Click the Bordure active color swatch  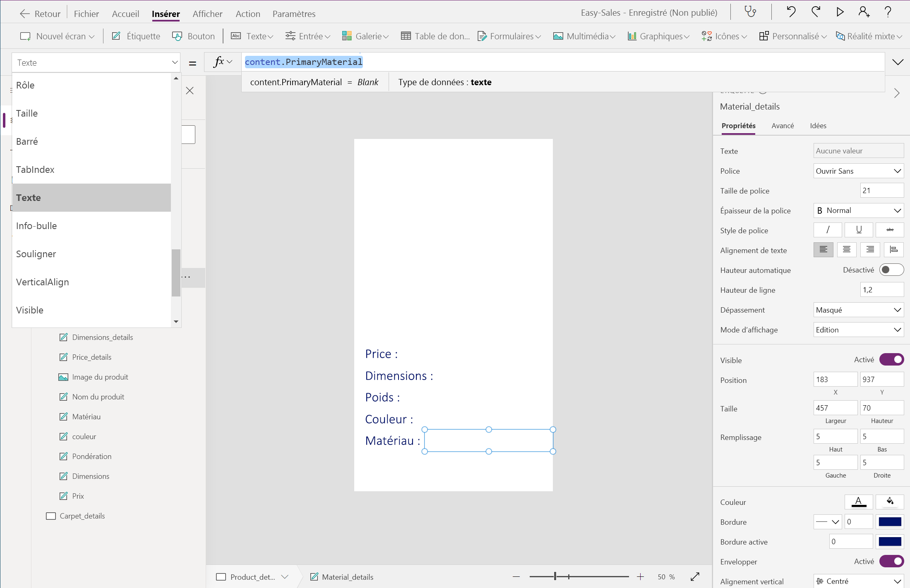click(890, 541)
